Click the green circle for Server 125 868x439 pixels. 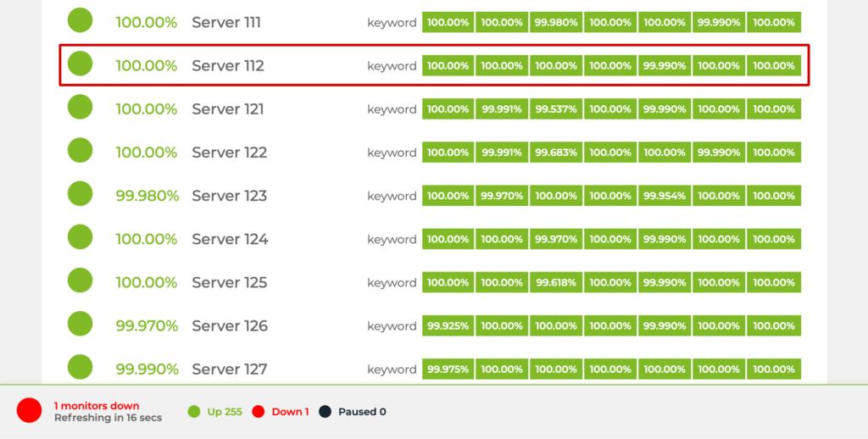(80, 281)
